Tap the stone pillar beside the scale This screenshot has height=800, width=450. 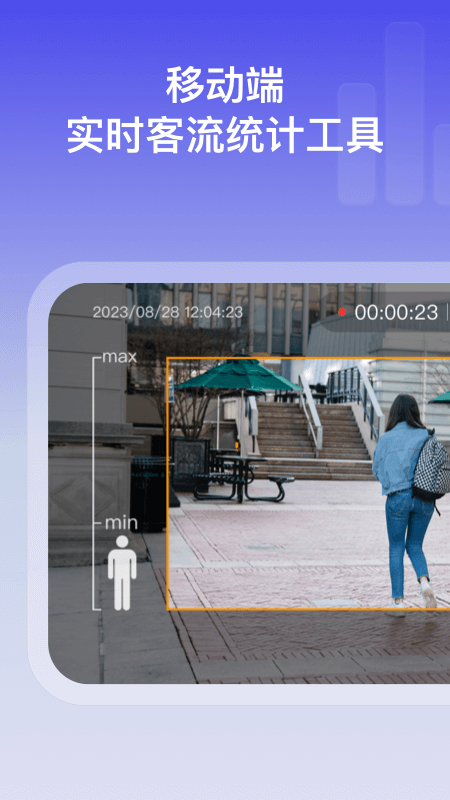click(x=87, y=424)
